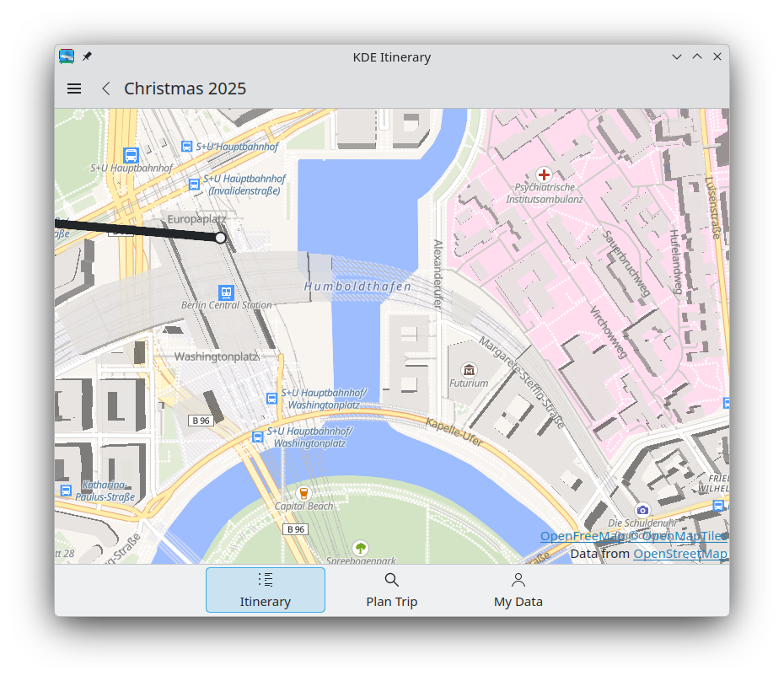Open the Plan Trip tab
Image resolution: width=784 pixels, height=681 pixels.
tap(391, 590)
